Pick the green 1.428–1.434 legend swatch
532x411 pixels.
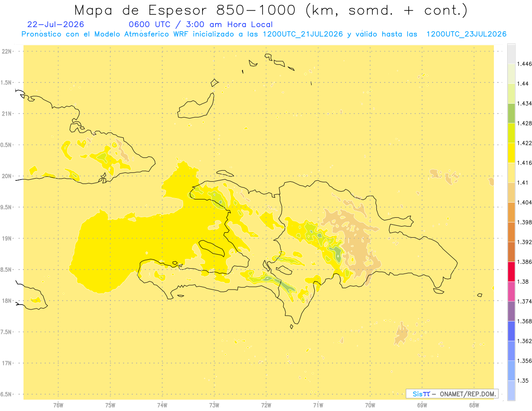(511, 113)
